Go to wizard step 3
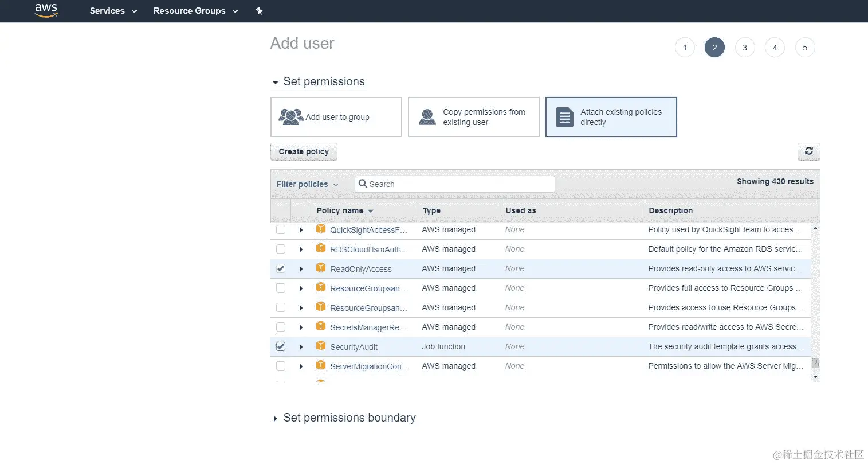Image resolution: width=868 pixels, height=464 pixels. click(745, 48)
